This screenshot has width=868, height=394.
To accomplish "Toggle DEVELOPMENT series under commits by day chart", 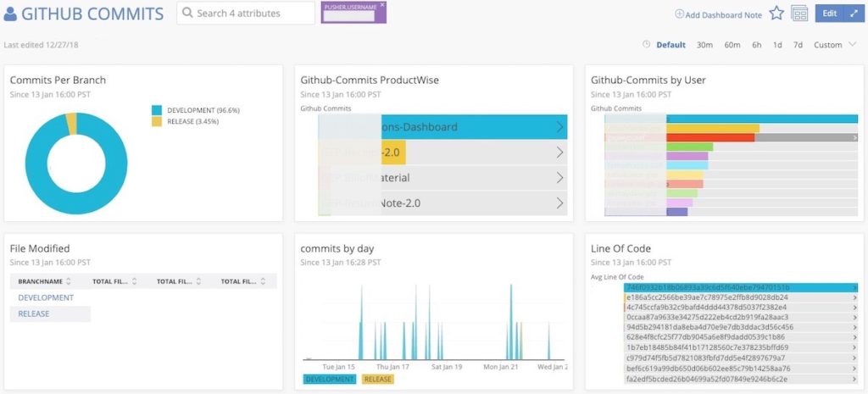I will click(x=330, y=379).
